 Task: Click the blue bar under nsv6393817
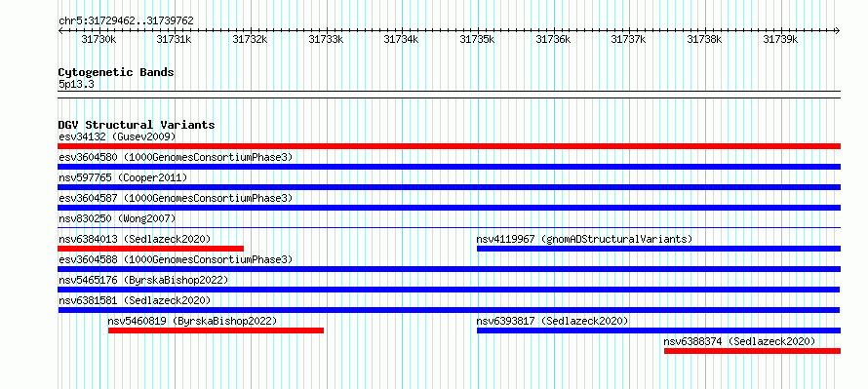click(658, 331)
